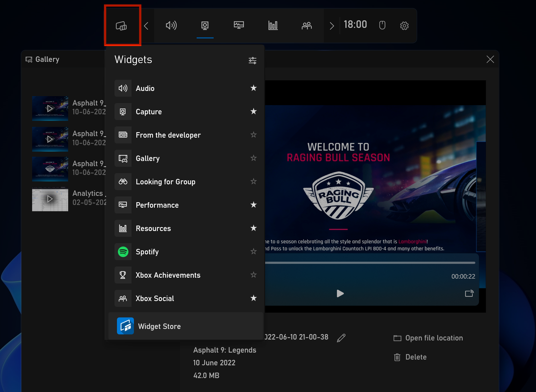The image size is (536, 392).
Task: Open Widgets list options sliders icon
Action: (252, 60)
